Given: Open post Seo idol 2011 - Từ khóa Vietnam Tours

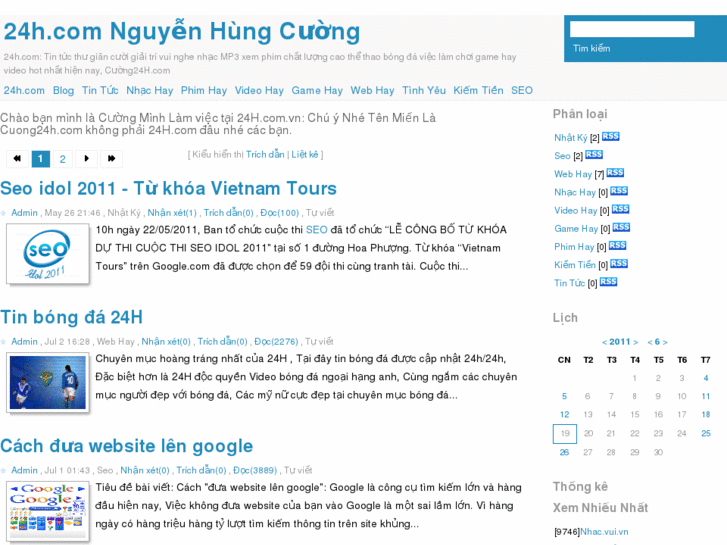Looking at the screenshot, I should click(168, 188).
